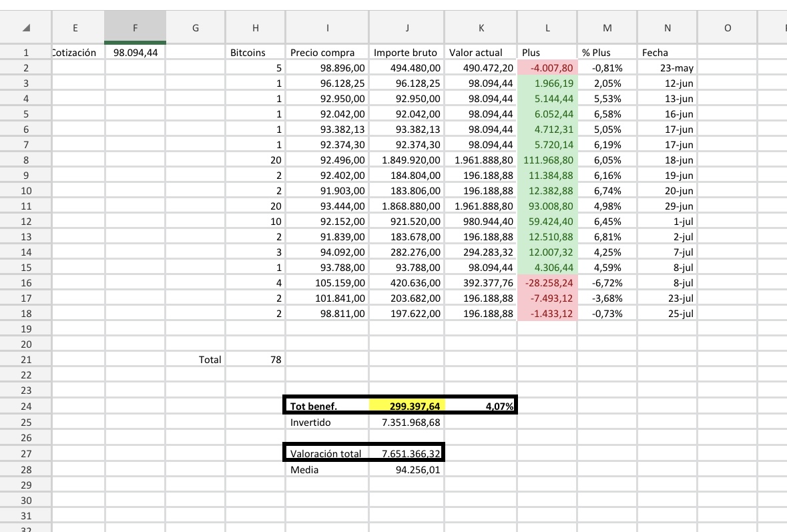
Task: Select row 24 header
Action: 26,406
